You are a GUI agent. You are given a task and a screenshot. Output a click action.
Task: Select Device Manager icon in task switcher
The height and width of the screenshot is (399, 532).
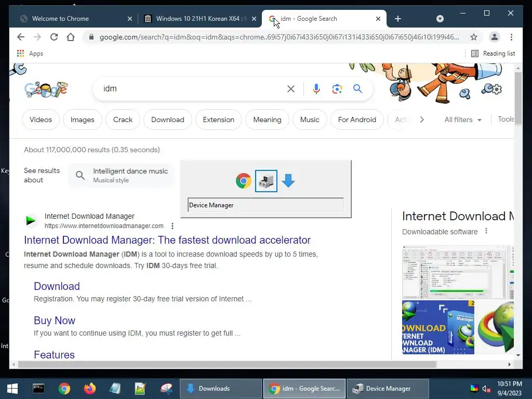click(266, 181)
